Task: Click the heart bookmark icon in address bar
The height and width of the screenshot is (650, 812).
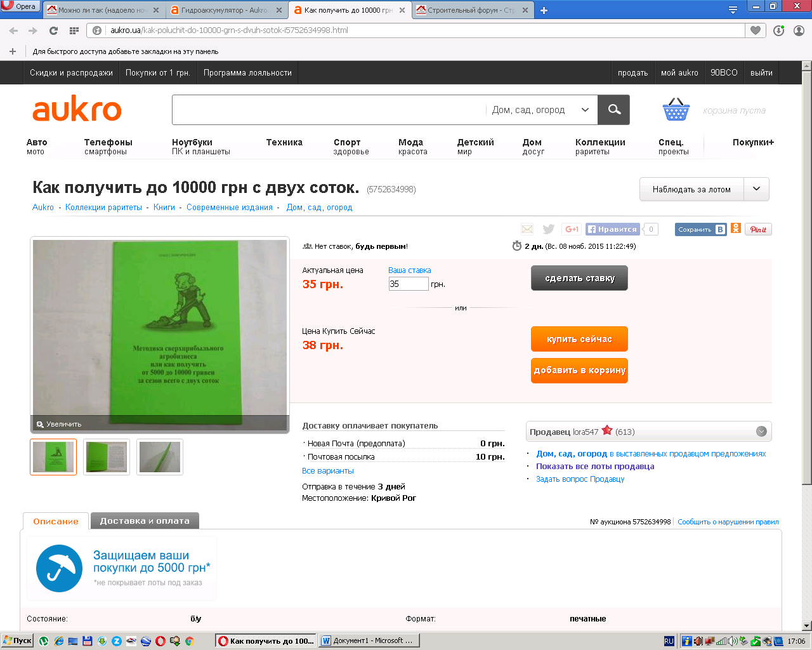Action: pos(755,30)
